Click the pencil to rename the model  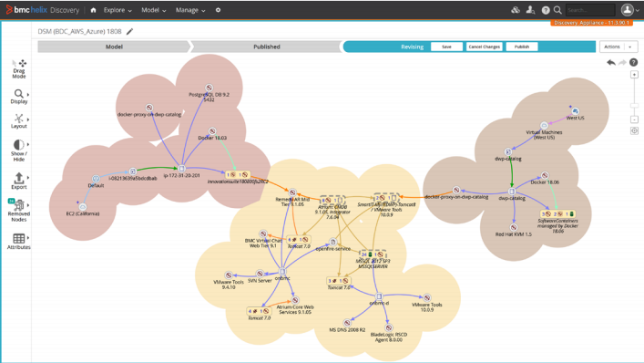point(129,32)
